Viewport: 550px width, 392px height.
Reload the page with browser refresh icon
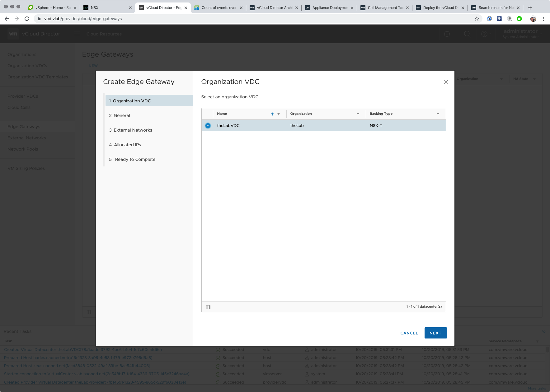click(27, 19)
